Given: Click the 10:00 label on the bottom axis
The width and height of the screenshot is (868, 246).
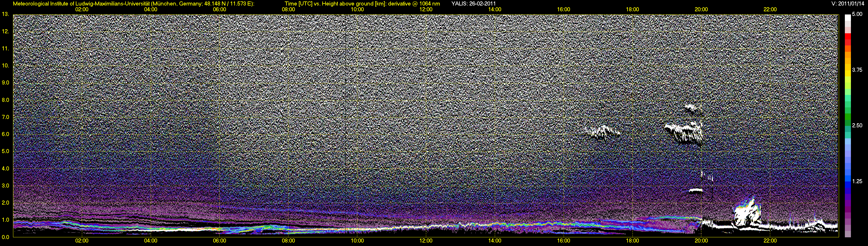Looking at the screenshot, I should [x=357, y=241].
